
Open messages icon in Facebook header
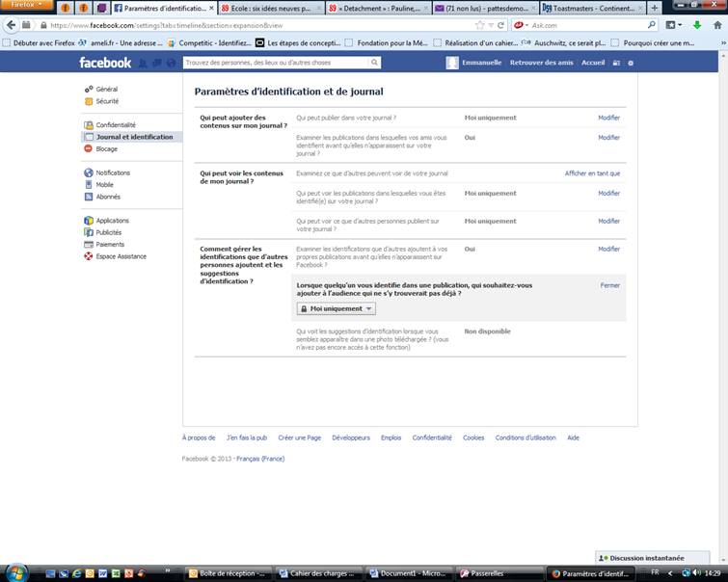pos(157,63)
